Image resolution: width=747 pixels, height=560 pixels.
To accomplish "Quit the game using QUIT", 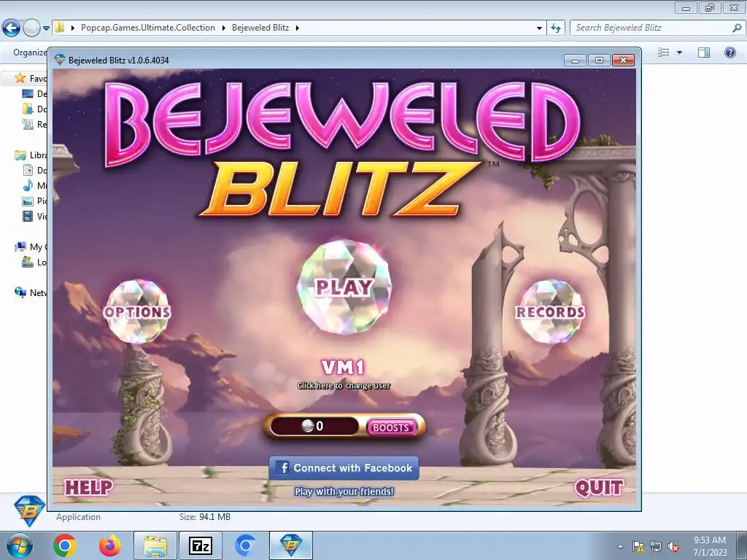I will coord(599,487).
